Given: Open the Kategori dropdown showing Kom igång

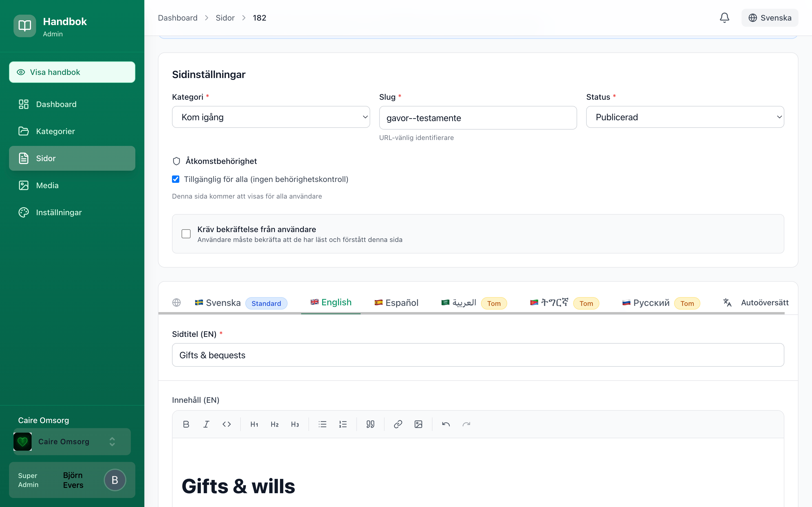Looking at the screenshot, I should (x=271, y=117).
